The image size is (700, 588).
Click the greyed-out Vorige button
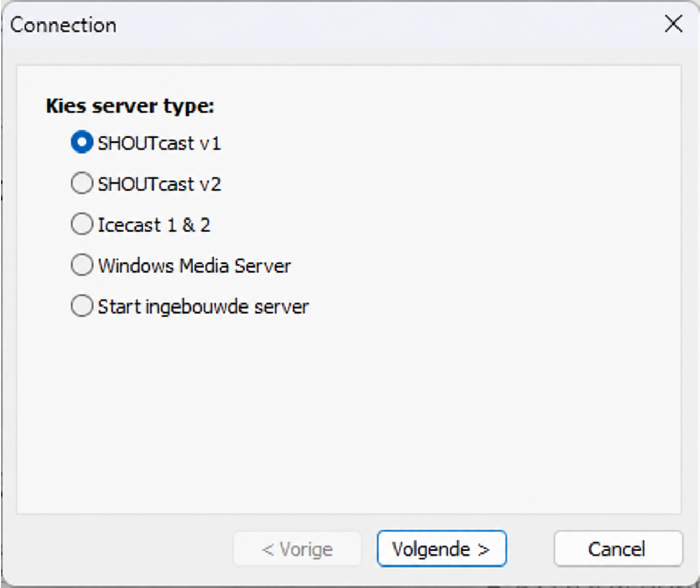point(297,549)
